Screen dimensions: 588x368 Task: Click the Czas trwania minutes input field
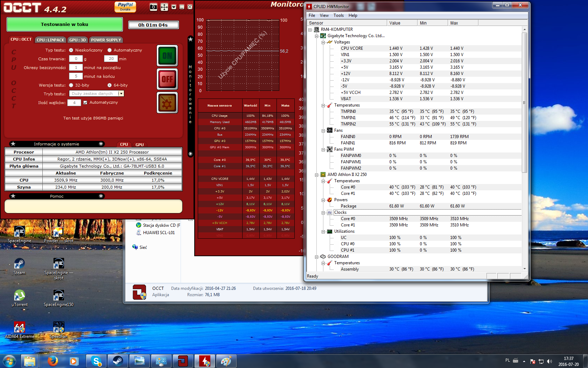pyautogui.click(x=111, y=59)
